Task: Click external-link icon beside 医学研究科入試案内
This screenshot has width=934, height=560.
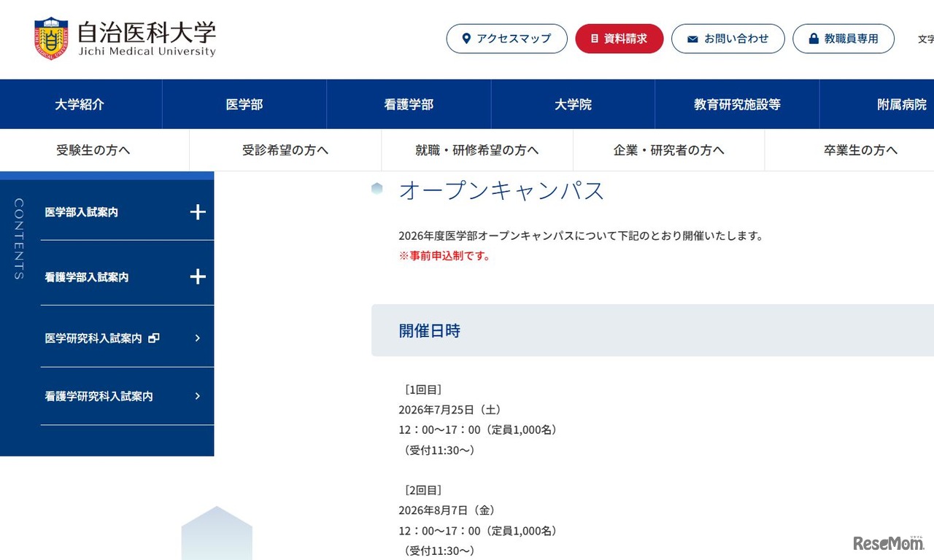Action: [x=153, y=338]
